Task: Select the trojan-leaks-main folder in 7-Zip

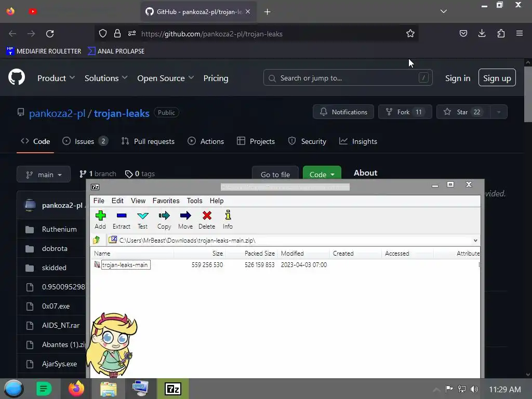Action: [x=125, y=264]
